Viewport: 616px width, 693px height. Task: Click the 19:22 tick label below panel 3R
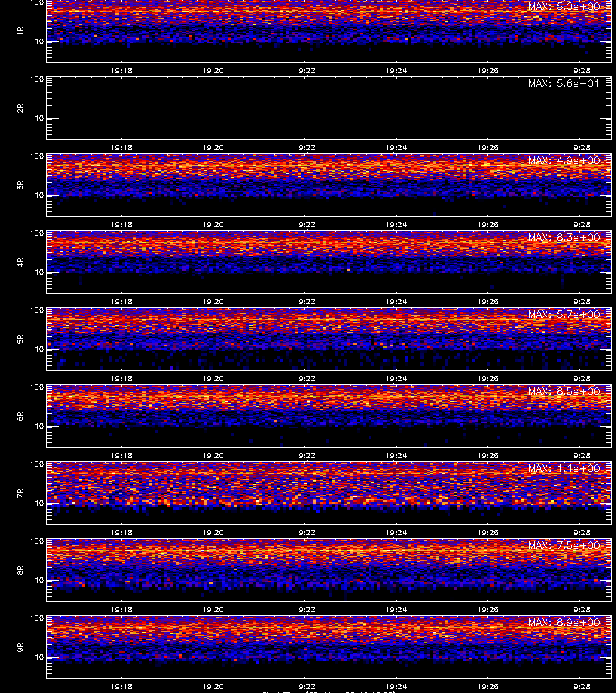[x=304, y=225]
